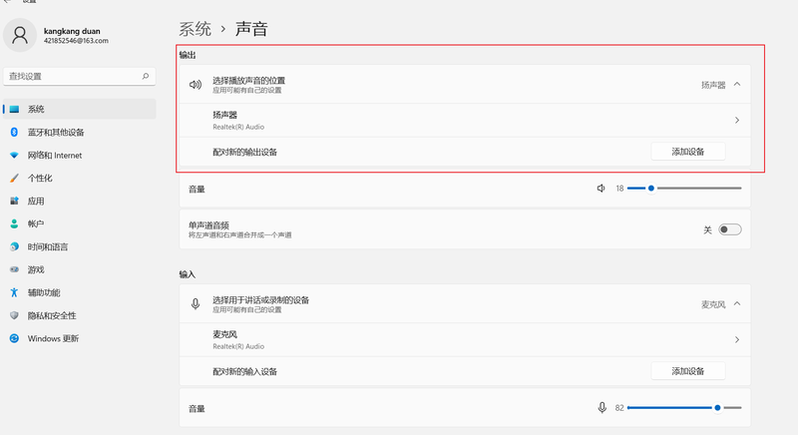Screen dimensions: 798x435
Task: Click the user profile avatar
Action: point(21,36)
